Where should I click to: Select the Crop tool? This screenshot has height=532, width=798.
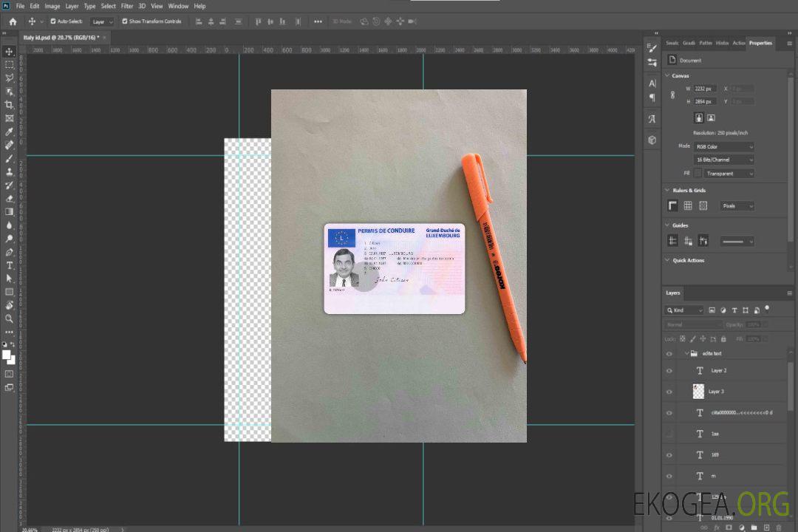click(x=10, y=105)
